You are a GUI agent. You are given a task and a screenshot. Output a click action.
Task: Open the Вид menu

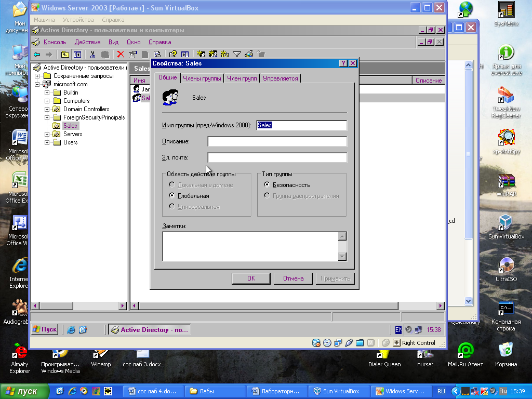[113, 42]
